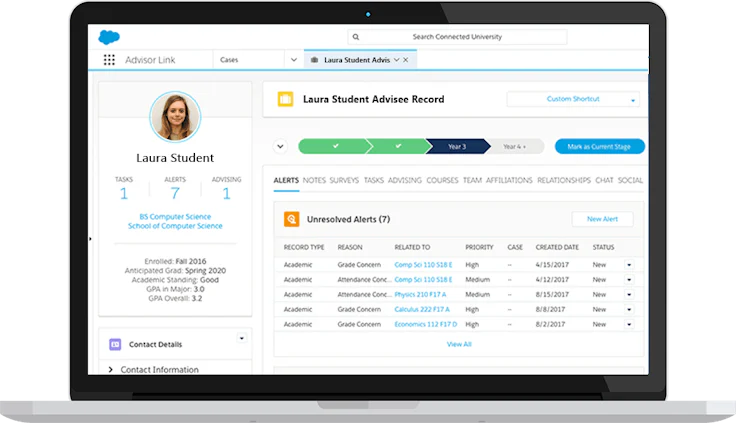Image resolution: width=736 pixels, height=423 pixels.
Task: Click Laura Student's profile photo
Action: click(175, 117)
